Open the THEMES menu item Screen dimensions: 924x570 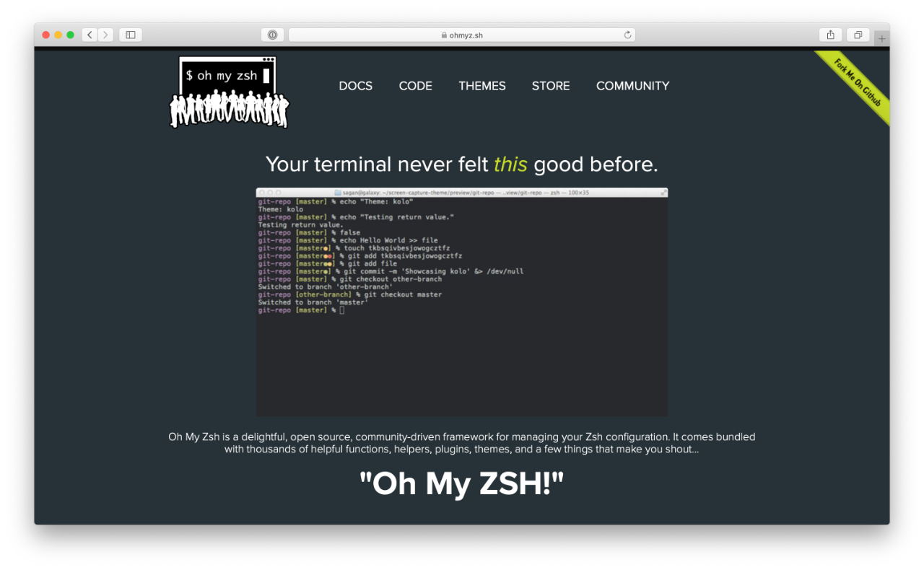tap(482, 86)
